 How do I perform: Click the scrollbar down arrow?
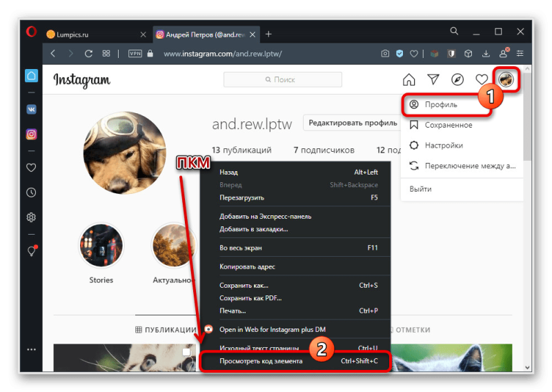[527, 367]
